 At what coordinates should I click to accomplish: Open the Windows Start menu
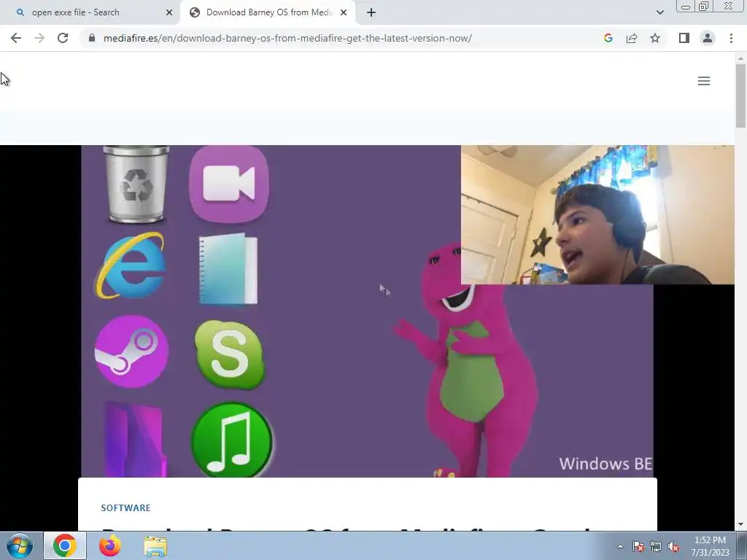click(20, 545)
